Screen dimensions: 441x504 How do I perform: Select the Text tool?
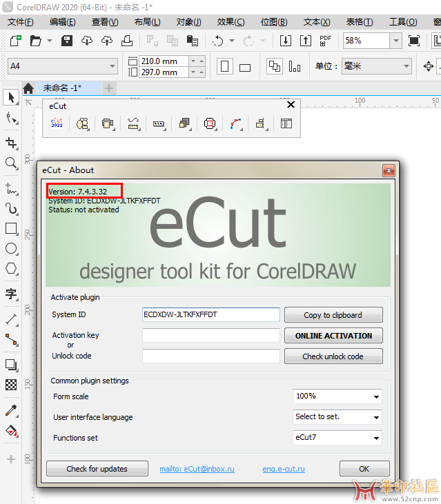click(x=12, y=294)
